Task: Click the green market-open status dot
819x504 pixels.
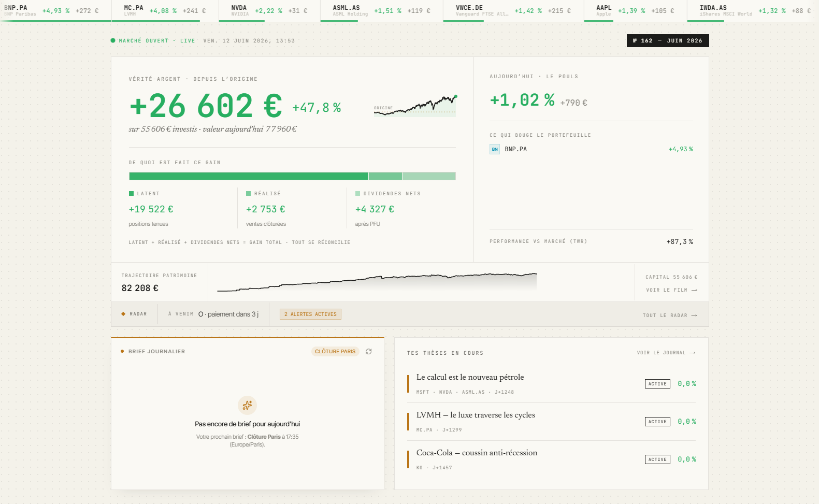Action: (113, 40)
